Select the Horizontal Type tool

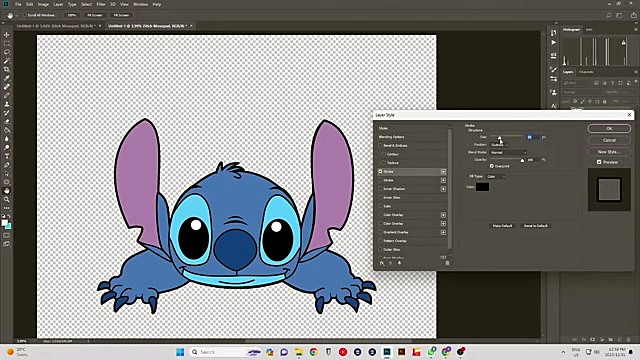[7, 156]
